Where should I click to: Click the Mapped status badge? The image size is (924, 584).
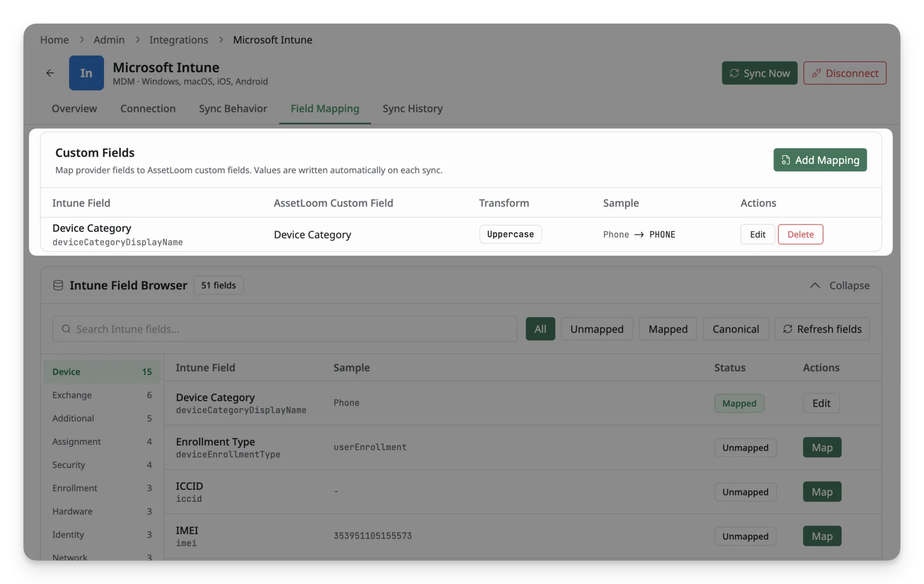click(739, 403)
